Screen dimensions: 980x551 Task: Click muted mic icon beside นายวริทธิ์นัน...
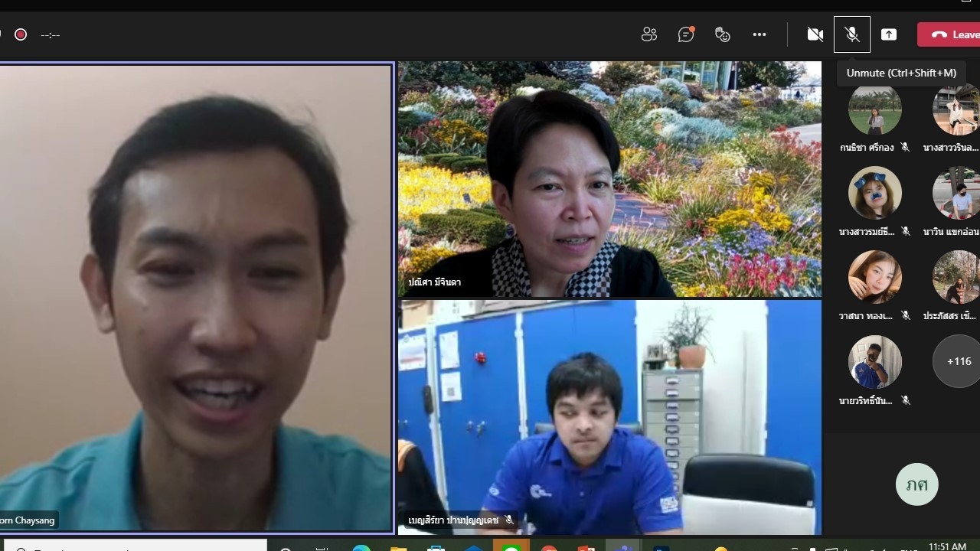(x=905, y=400)
